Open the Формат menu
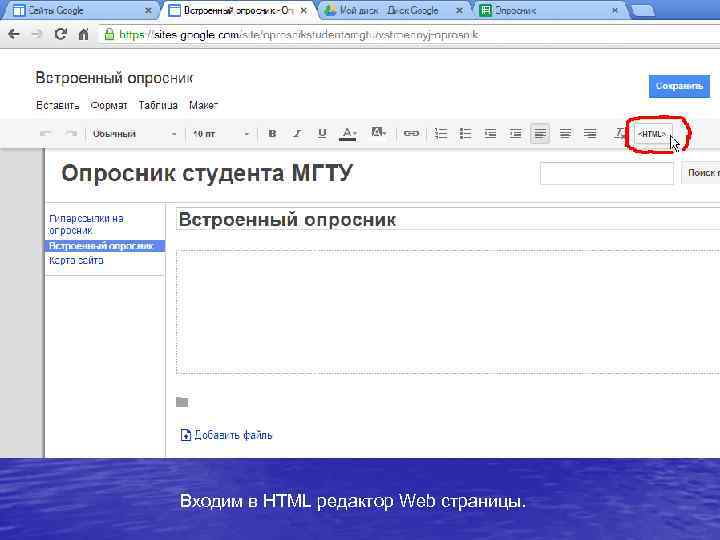 coord(109,105)
